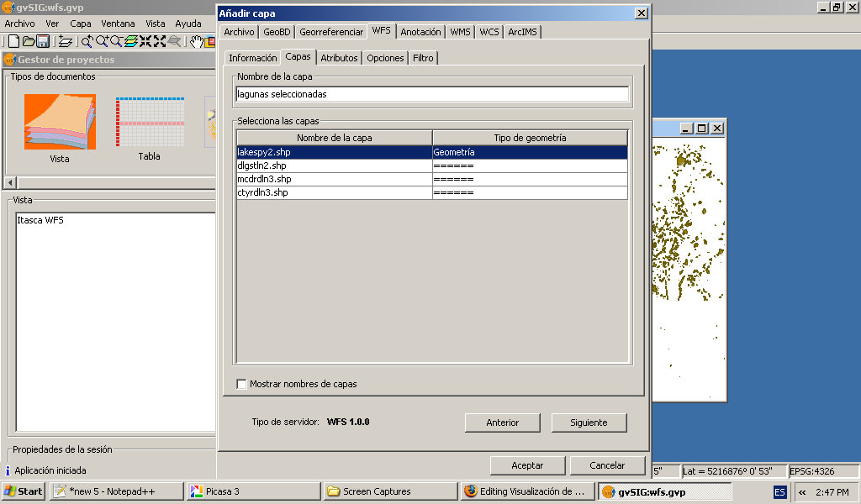Screen dimensions: 861x504
Task: Click the Nombre de la capa text field
Action: (432, 94)
